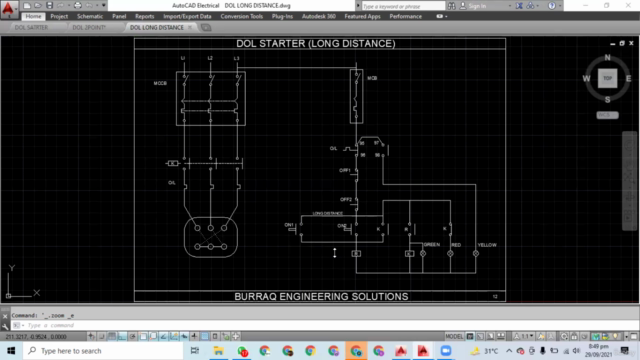Screen dimensions: 640x360
Task: Open the Panel ribbon tab
Action: (x=119, y=16)
